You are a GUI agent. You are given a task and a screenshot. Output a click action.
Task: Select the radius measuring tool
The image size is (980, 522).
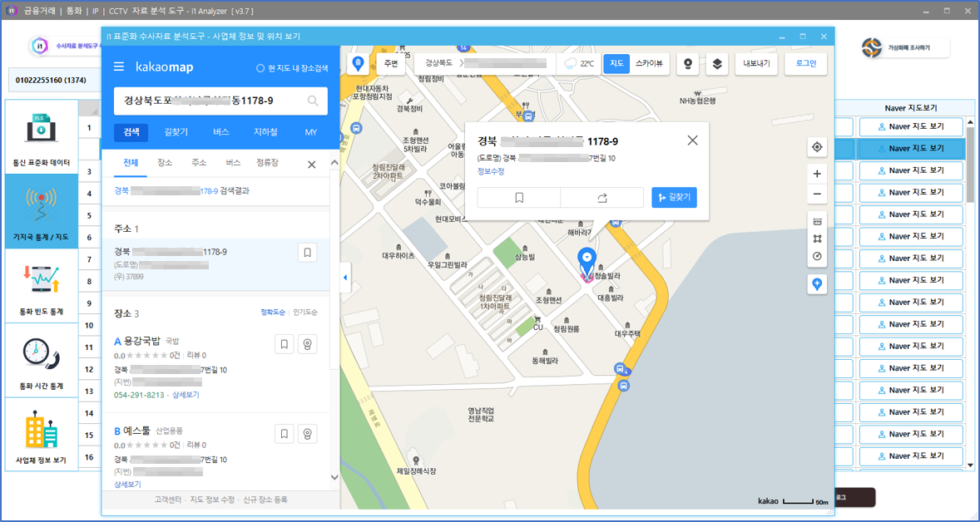[817, 257]
